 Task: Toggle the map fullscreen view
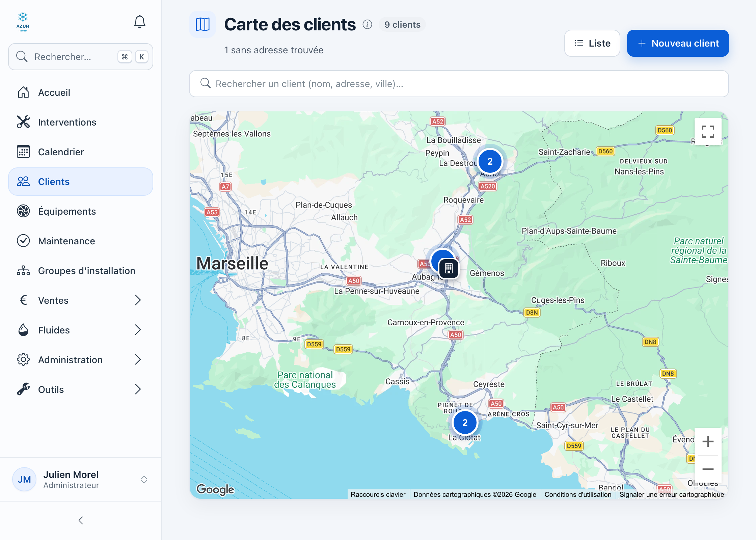coord(708,132)
